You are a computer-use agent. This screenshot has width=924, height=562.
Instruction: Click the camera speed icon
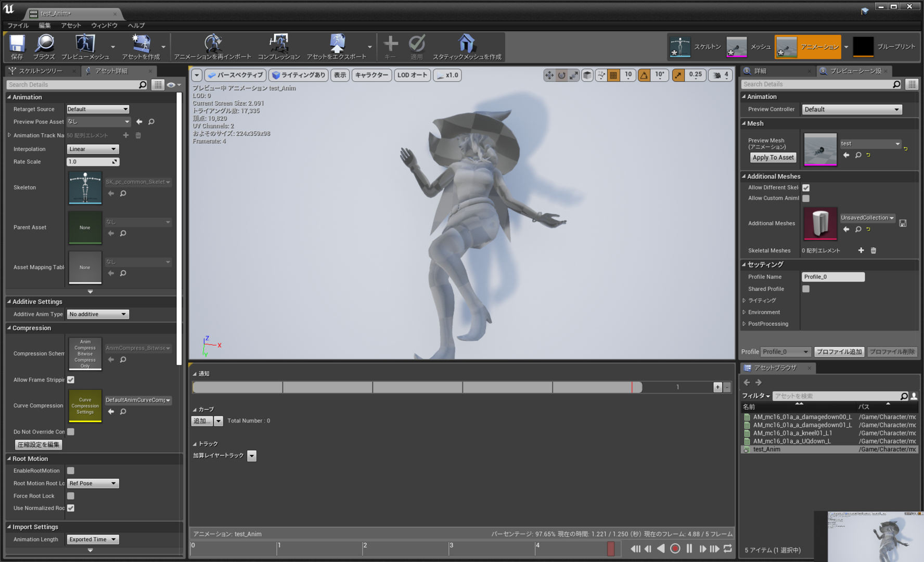(717, 75)
